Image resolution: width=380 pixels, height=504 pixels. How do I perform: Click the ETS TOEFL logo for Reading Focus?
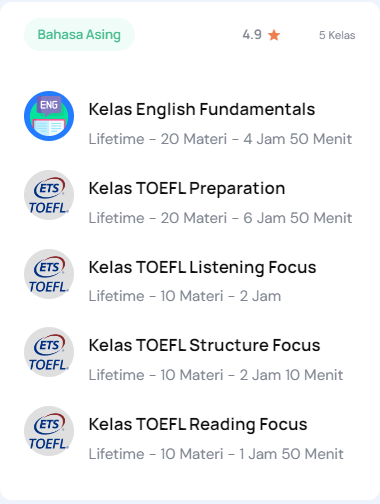tap(49, 431)
